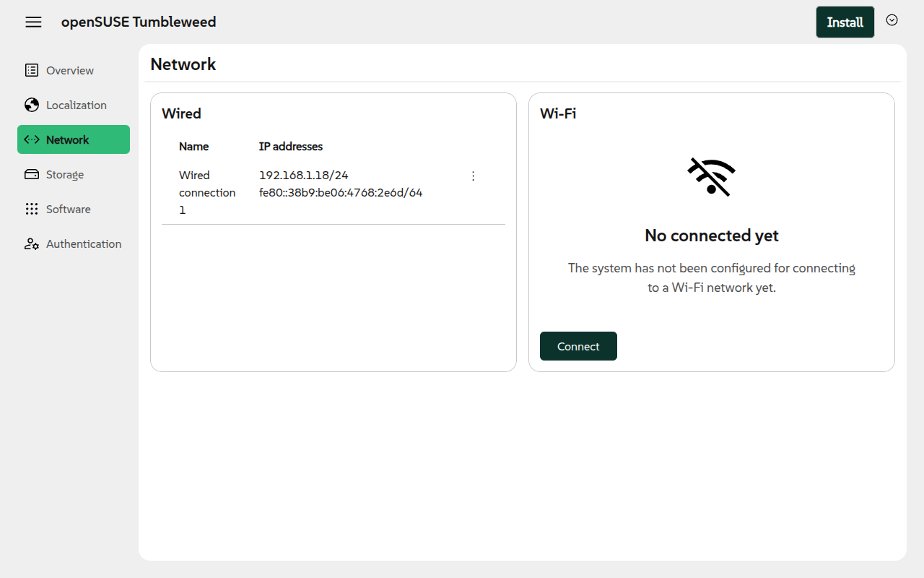Click the 'Network' page heading
Viewport: 924px width, 578px height.
pos(183,64)
